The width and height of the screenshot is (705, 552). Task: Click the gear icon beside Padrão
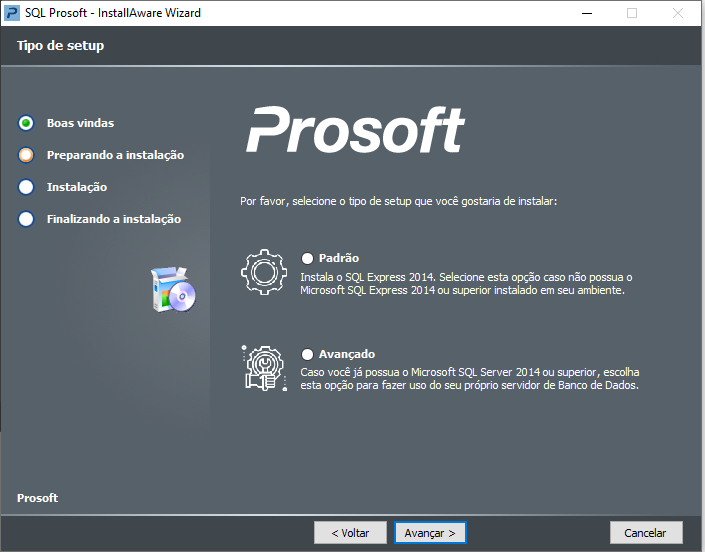(x=264, y=272)
